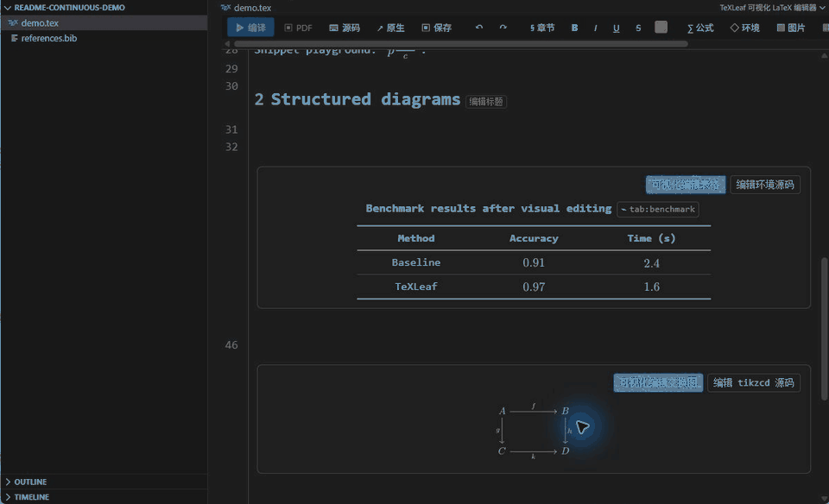Click 编辑 tikzcd 源码 button
The width and height of the screenshot is (829, 504).
pos(753,383)
